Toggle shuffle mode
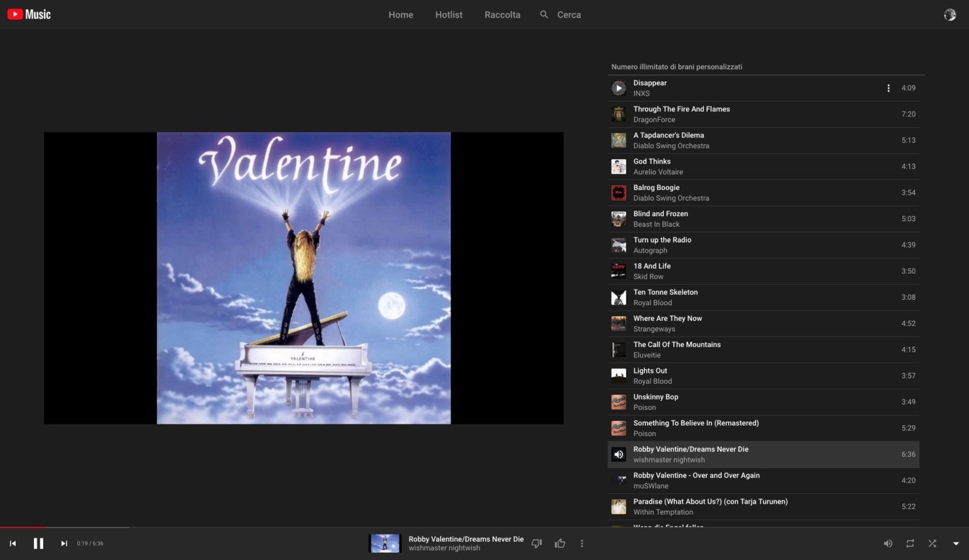The height and width of the screenshot is (560, 969). (x=932, y=544)
